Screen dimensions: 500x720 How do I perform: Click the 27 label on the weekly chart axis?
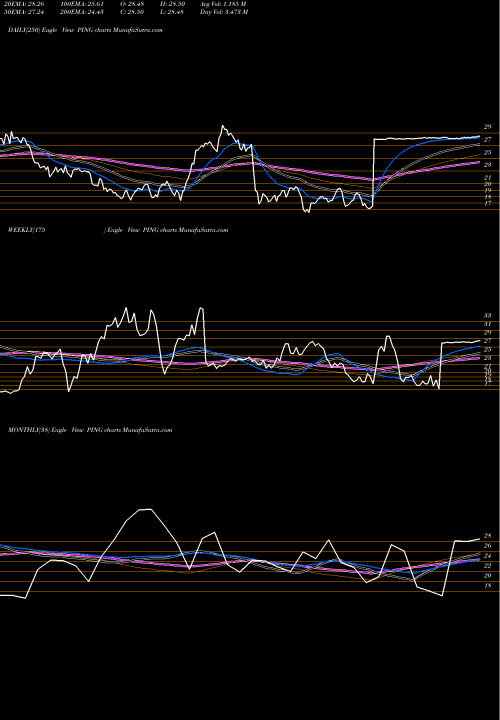488,341
